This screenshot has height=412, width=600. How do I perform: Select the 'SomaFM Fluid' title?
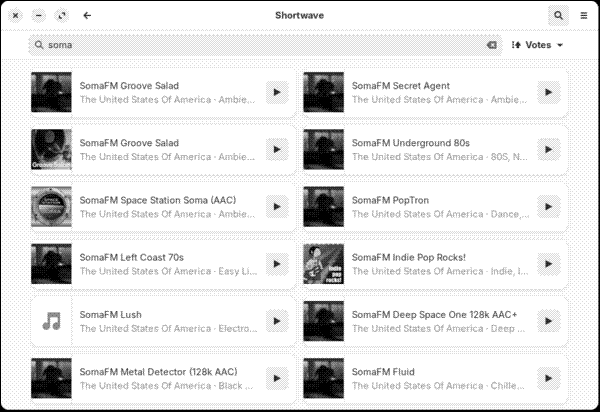click(383, 372)
